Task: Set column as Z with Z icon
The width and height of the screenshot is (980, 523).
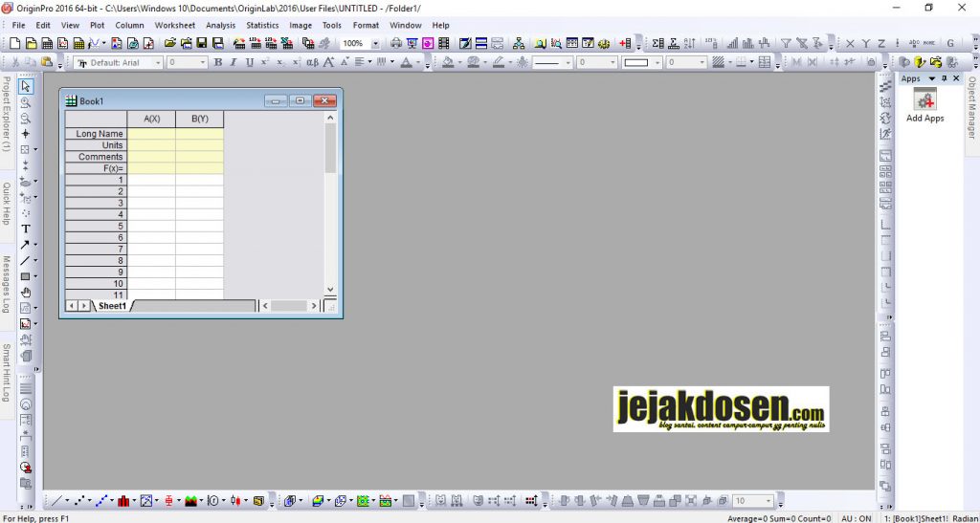Action: point(881,44)
